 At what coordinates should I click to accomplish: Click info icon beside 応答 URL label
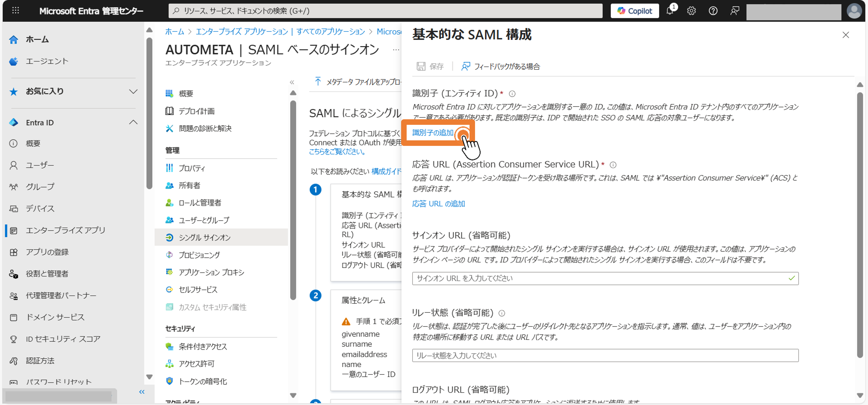click(613, 165)
